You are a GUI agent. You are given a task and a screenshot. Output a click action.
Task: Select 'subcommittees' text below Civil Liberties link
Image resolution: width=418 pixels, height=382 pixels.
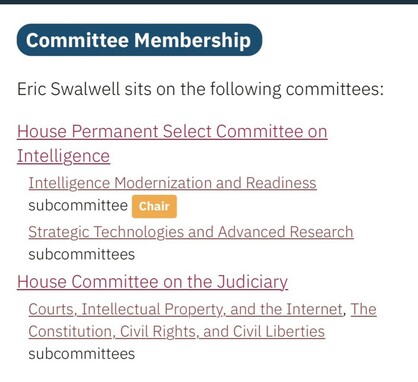tap(82, 354)
